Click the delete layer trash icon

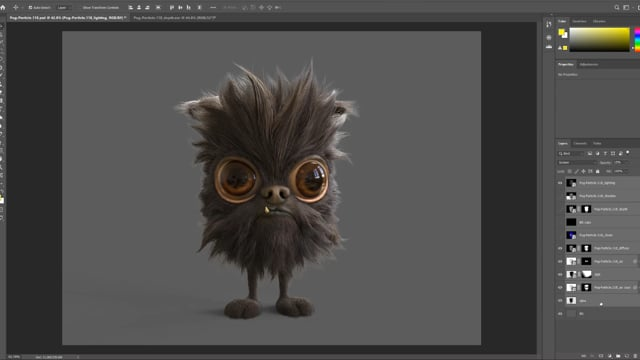click(635, 356)
